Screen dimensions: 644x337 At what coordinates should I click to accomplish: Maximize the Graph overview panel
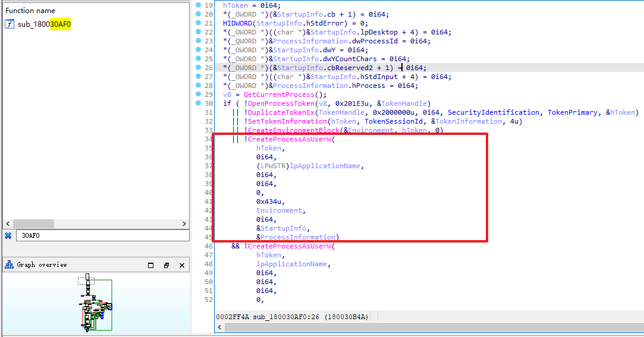click(150, 266)
